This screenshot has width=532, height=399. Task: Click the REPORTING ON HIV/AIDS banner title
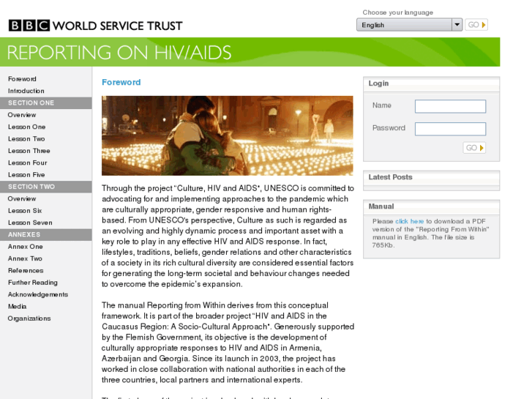coord(119,53)
